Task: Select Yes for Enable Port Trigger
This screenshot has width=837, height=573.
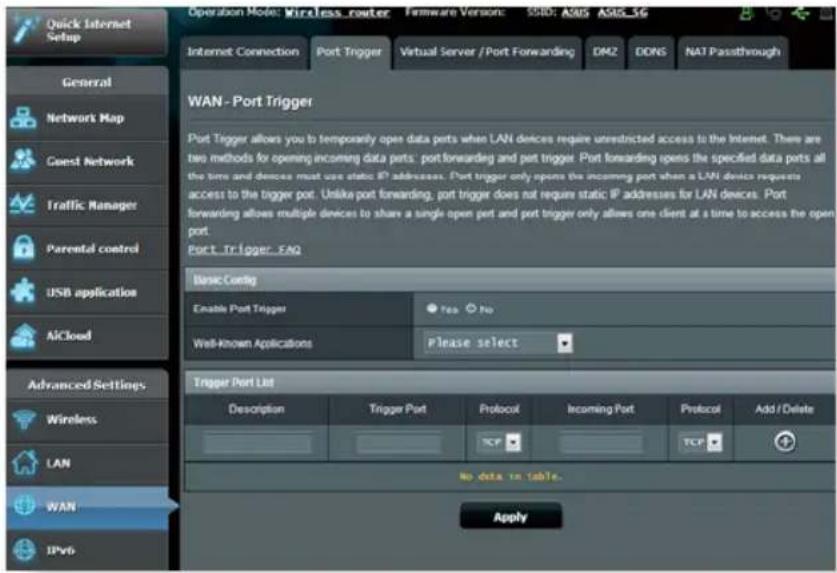Action: click(431, 308)
